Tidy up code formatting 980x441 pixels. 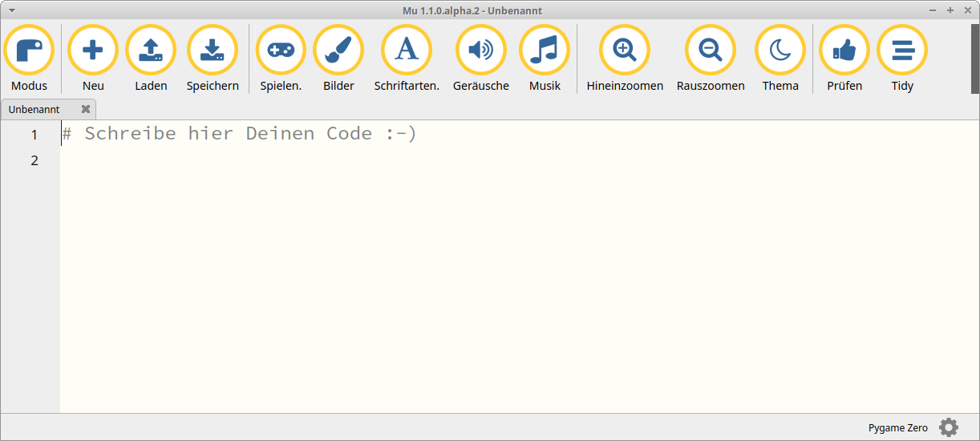pos(902,51)
